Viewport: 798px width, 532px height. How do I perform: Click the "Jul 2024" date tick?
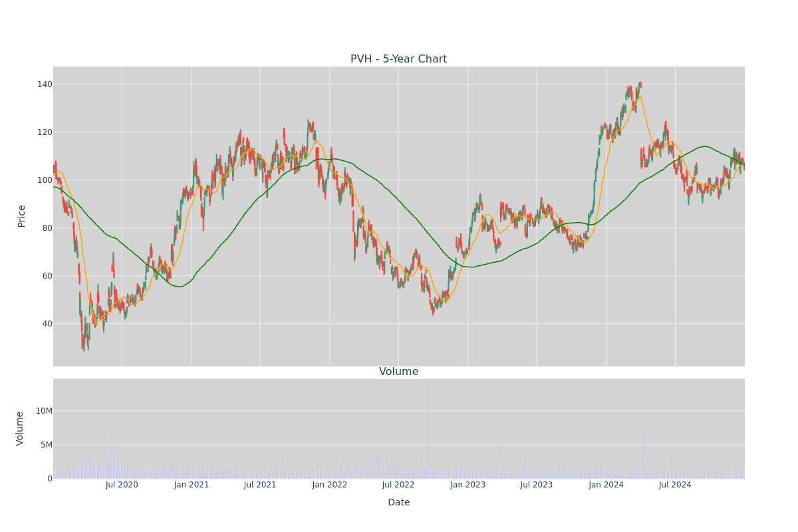675,485
